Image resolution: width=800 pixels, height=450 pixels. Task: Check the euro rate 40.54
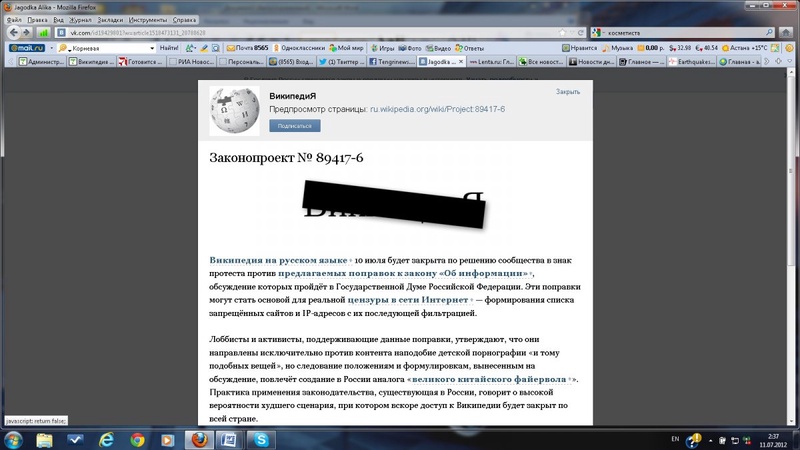(707, 48)
